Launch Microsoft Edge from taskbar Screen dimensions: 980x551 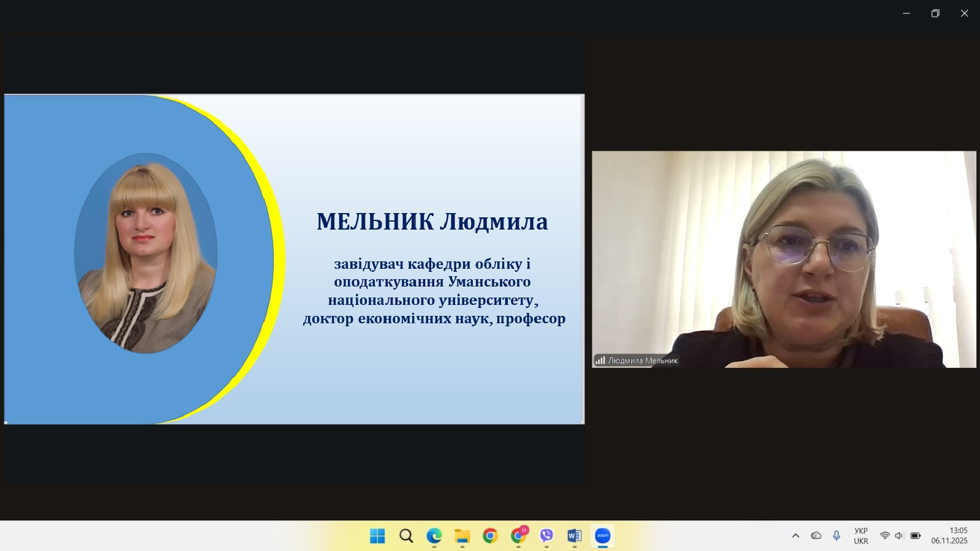click(x=434, y=536)
